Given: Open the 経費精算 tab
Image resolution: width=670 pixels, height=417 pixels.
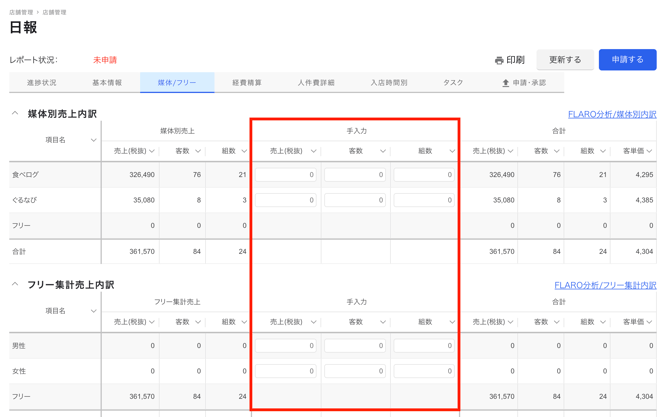Looking at the screenshot, I should [247, 83].
